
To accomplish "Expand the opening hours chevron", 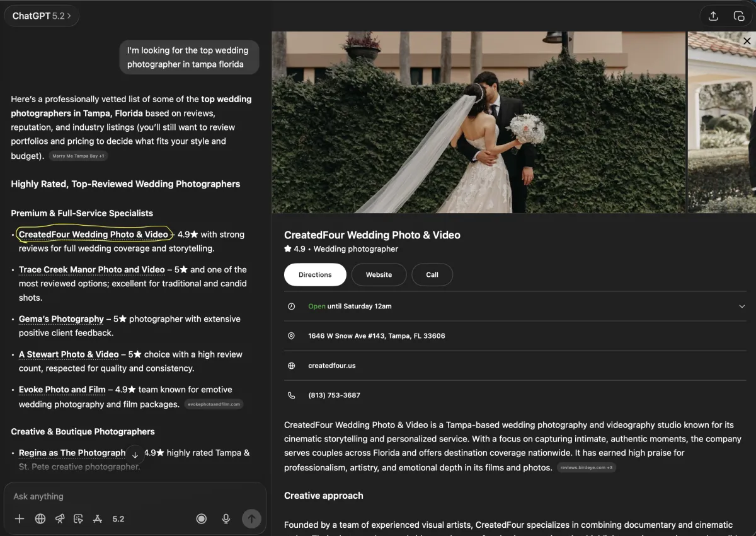I will 742,306.
